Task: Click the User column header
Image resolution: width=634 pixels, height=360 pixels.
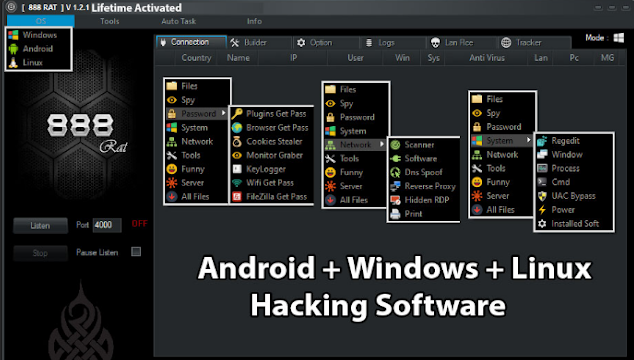Action: click(355, 58)
